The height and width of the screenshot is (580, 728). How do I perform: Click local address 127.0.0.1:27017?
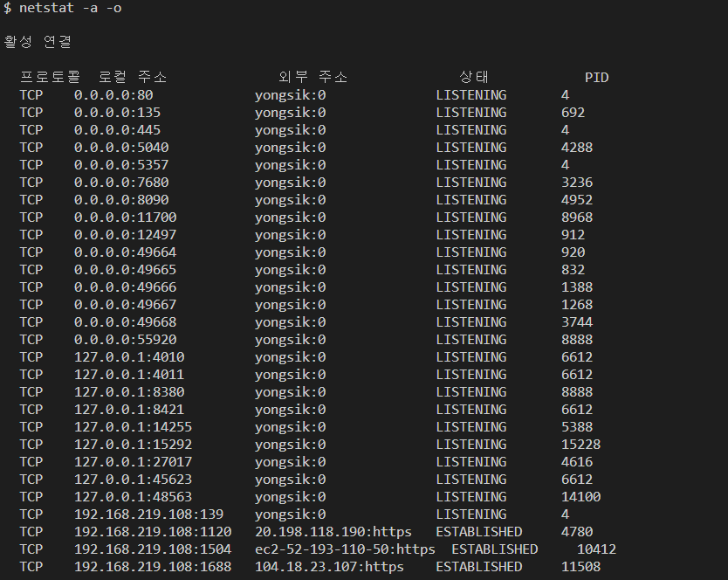pos(134,462)
